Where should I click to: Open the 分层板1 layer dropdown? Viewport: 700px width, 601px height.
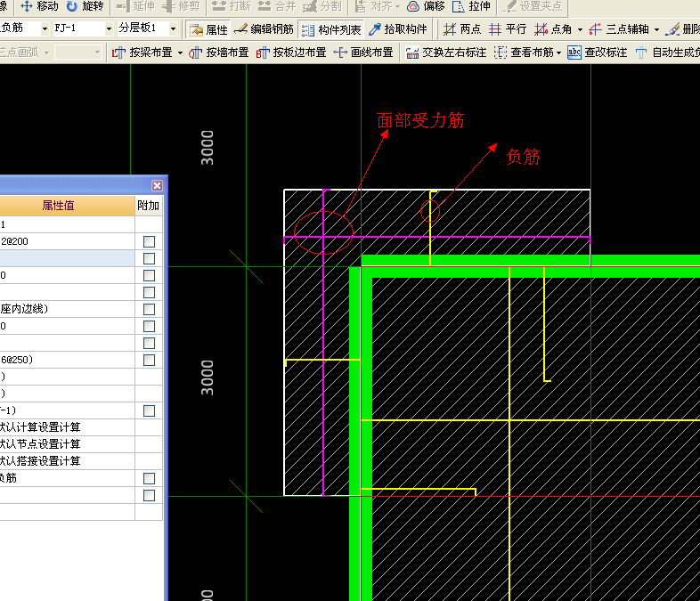click(x=173, y=29)
